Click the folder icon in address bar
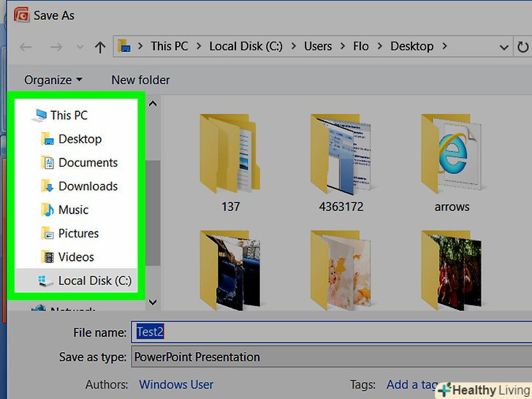Viewport: 532px width, 399px height. 124,46
